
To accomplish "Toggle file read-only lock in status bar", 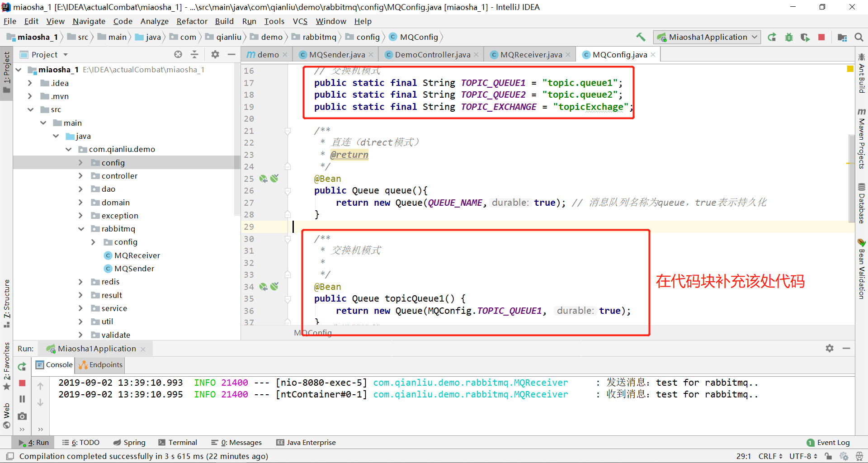I will [828, 456].
